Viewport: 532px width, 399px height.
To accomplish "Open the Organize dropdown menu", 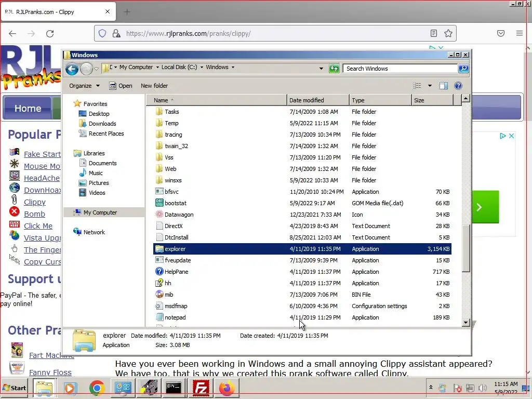I will 85,86.
